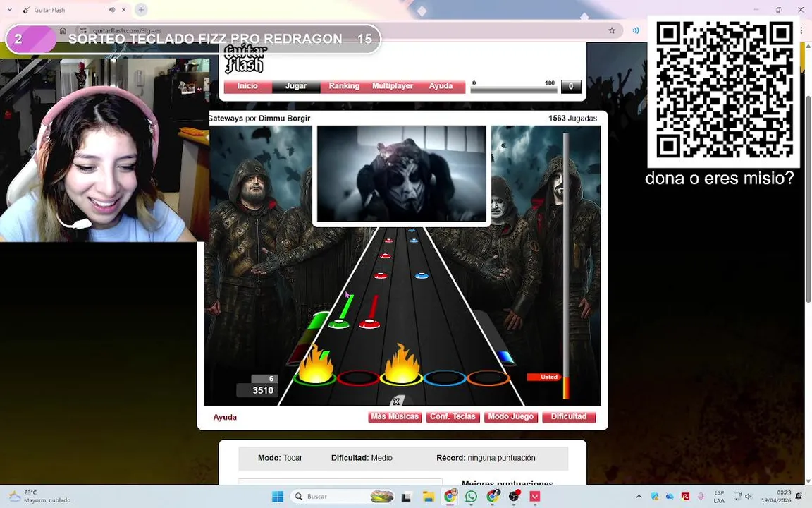Click the red Usted marker

tap(544, 377)
